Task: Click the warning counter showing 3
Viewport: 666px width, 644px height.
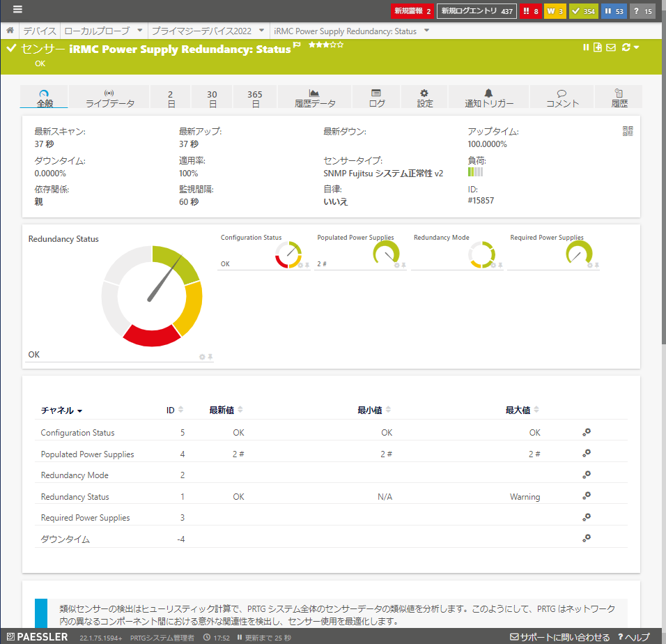Action: pyautogui.click(x=555, y=11)
